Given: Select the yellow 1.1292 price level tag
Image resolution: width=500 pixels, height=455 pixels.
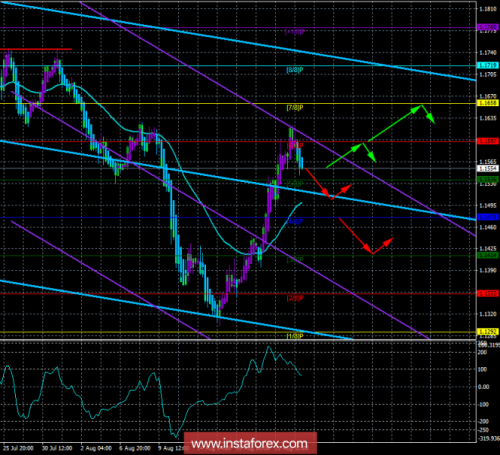Looking at the screenshot, I should coord(488,332).
